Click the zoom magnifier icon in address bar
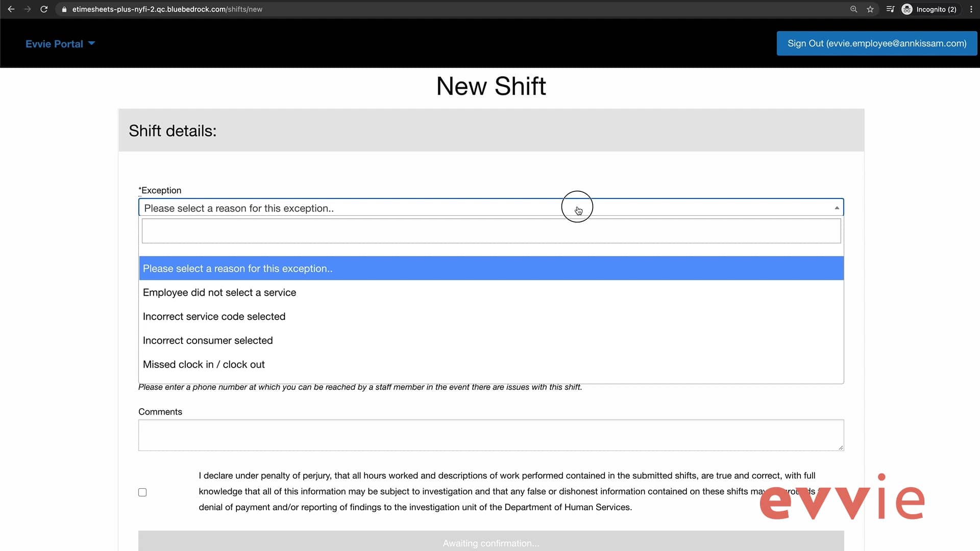 click(853, 9)
